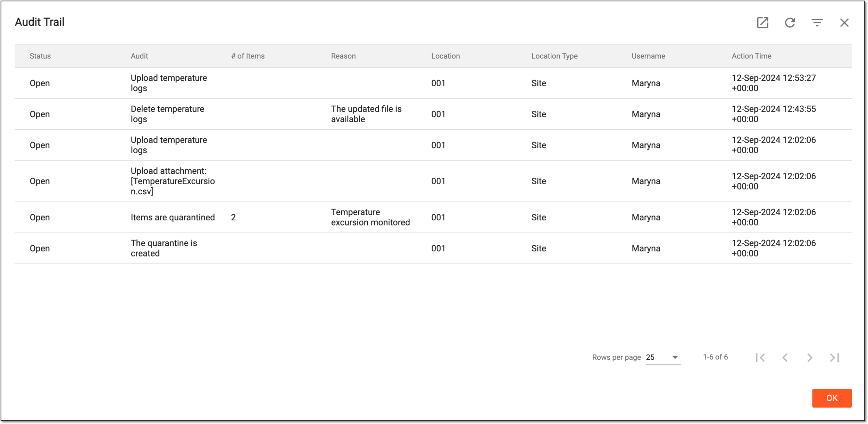Confirm with the OK button

tap(832, 398)
